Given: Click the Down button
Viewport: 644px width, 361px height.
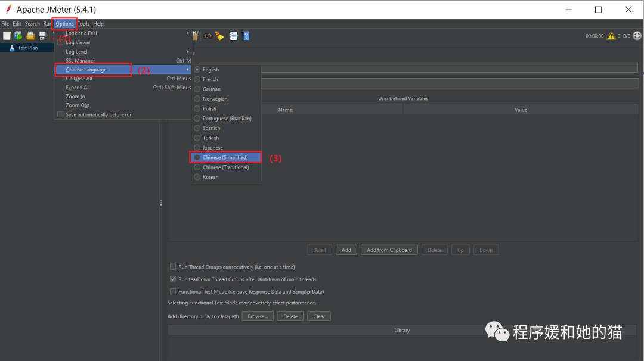Looking at the screenshot, I should tap(486, 250).
